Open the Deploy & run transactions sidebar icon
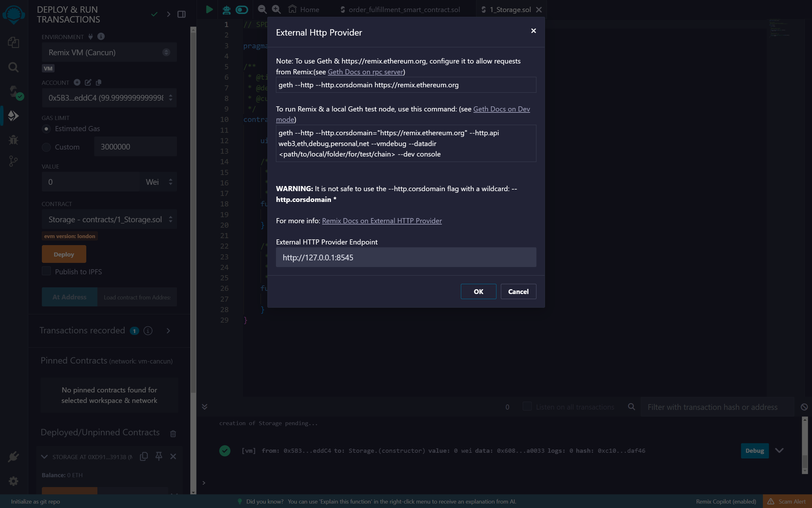The image size is (812, 508). point(13,116)
